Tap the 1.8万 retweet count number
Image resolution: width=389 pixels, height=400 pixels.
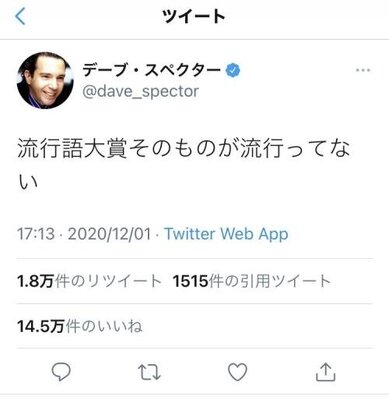35,281
